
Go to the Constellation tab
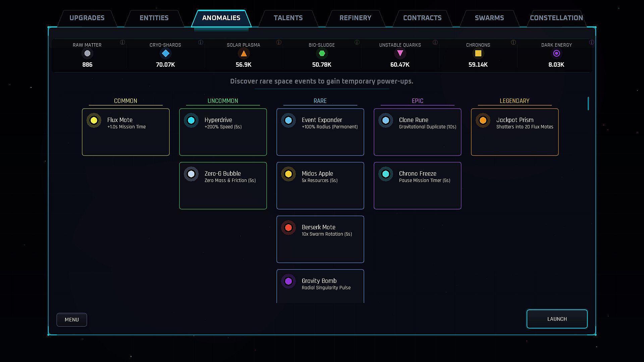(556, 18)
